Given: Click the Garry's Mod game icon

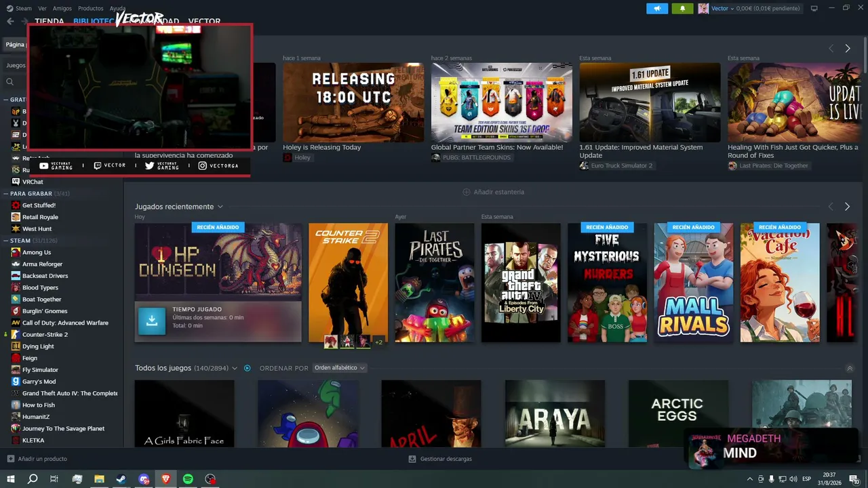Looking at the screenshot, I should (16, 382).
